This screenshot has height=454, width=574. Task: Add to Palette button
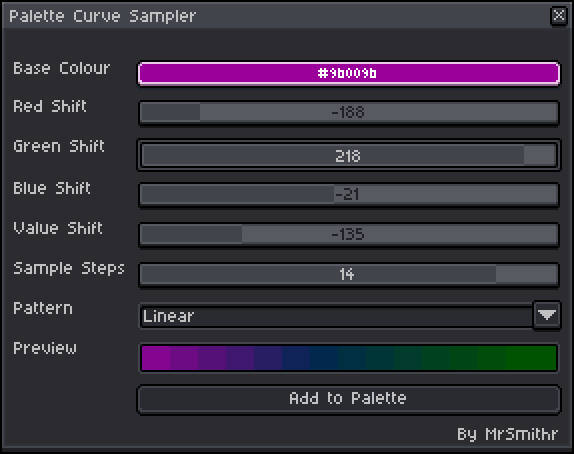[348, 399]
